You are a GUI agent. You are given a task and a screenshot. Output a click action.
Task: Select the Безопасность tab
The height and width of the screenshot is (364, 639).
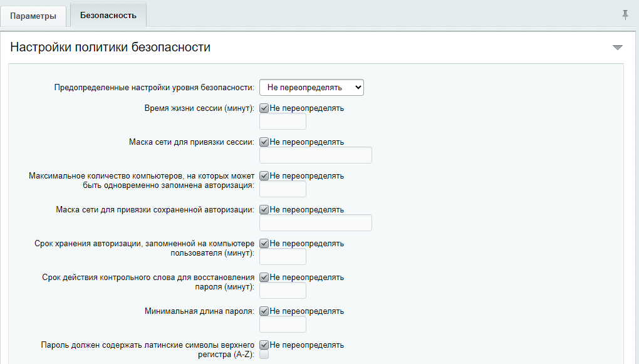coord(108,16)
